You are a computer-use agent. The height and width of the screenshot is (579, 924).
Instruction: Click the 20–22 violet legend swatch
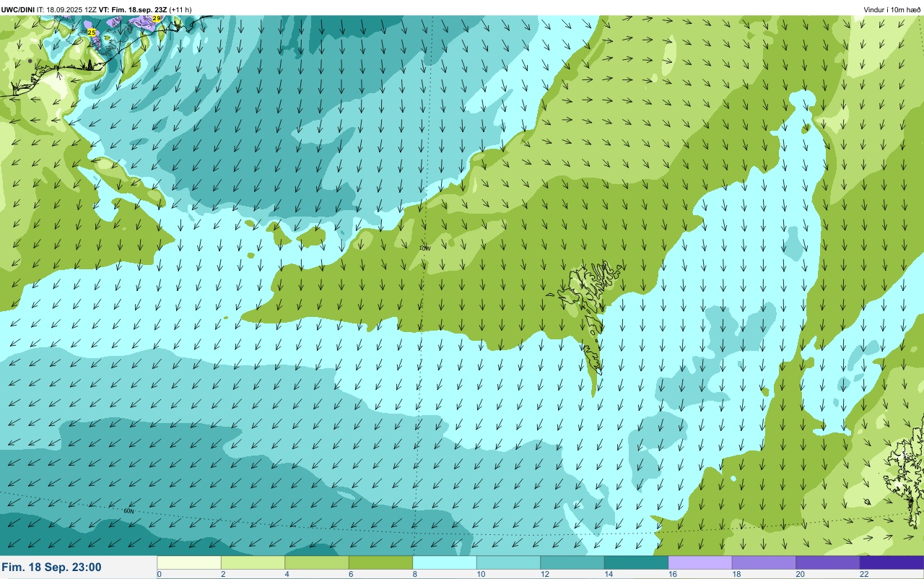(x=828, y=562)
